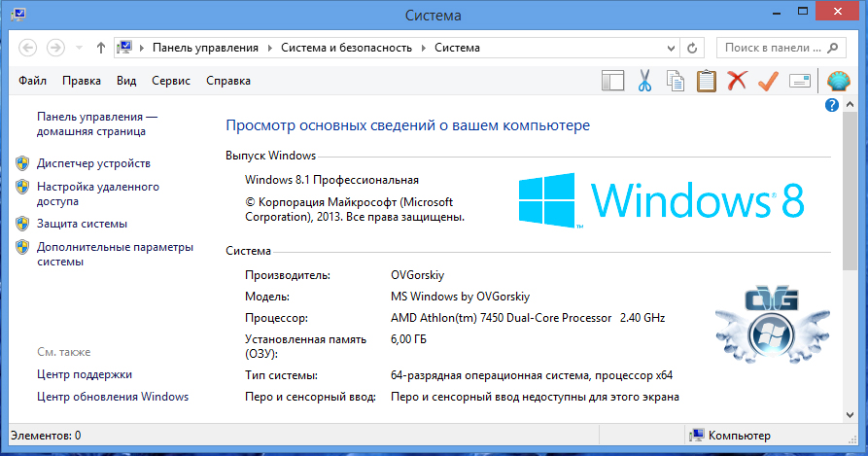This screenshot has height=456, width=868.
Task: Click the 'Система' breadcrumb segment
Action: point(457,48)
